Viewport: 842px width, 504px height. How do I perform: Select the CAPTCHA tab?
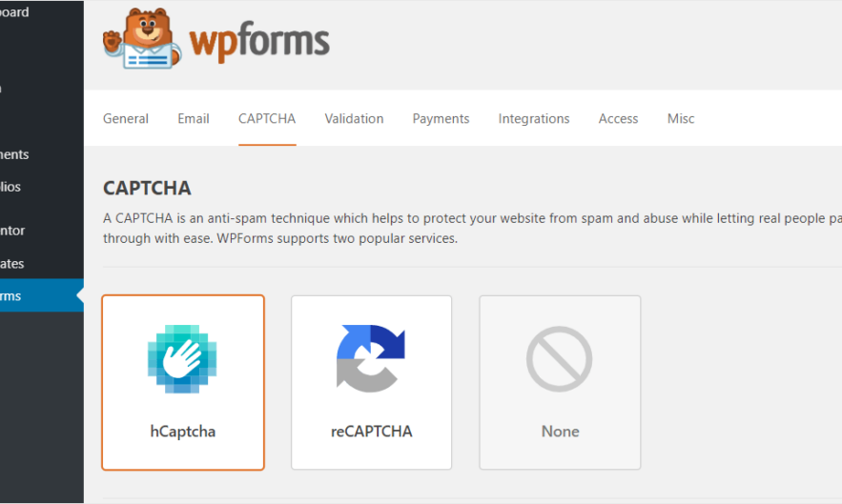coord(267,119)
